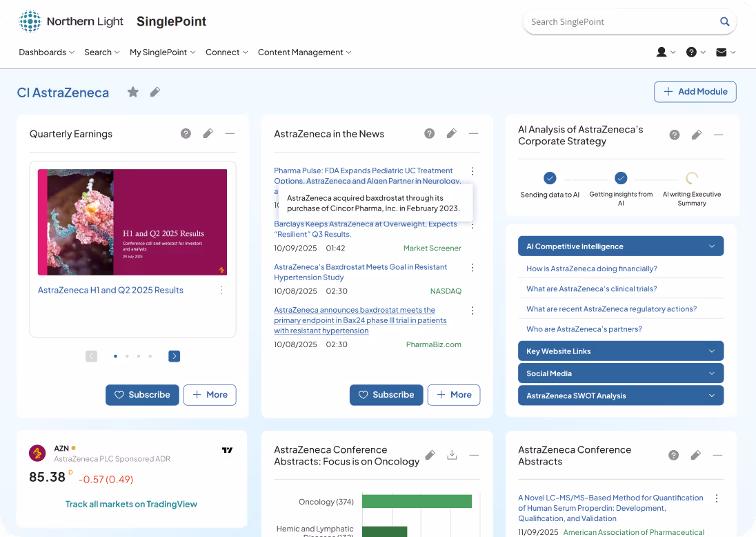
Task: Click the Add Module button
Action: pyautogui.click(x=695, y=92)
